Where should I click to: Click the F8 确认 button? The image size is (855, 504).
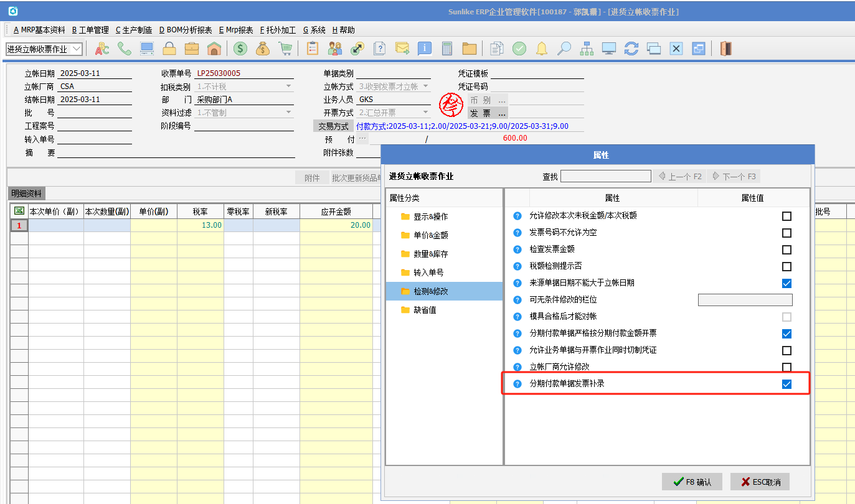tap(691, 482)
